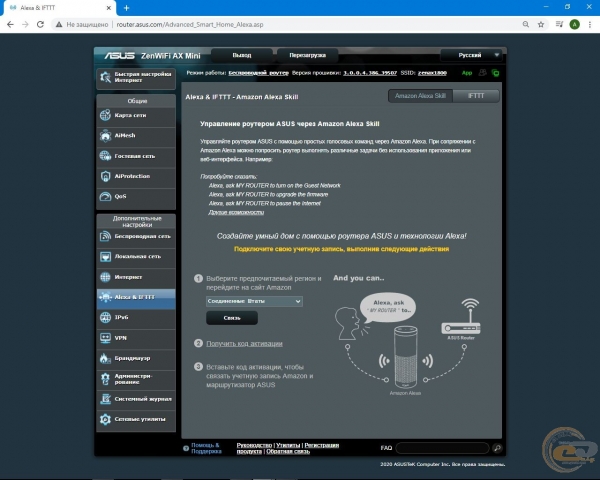Click the green network status icon
Viewport: 600px width, 480px height.
496,73
